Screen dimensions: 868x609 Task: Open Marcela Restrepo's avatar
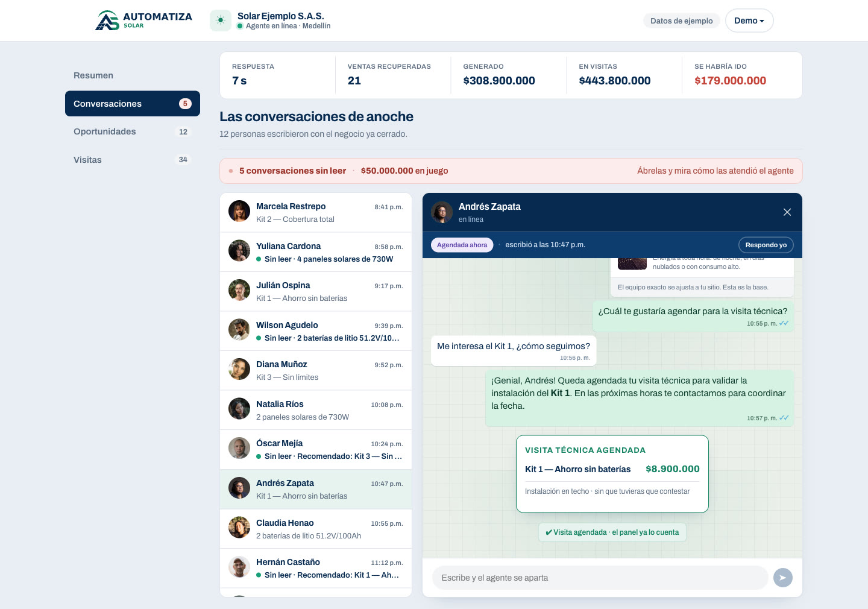(x=239, y=211)
